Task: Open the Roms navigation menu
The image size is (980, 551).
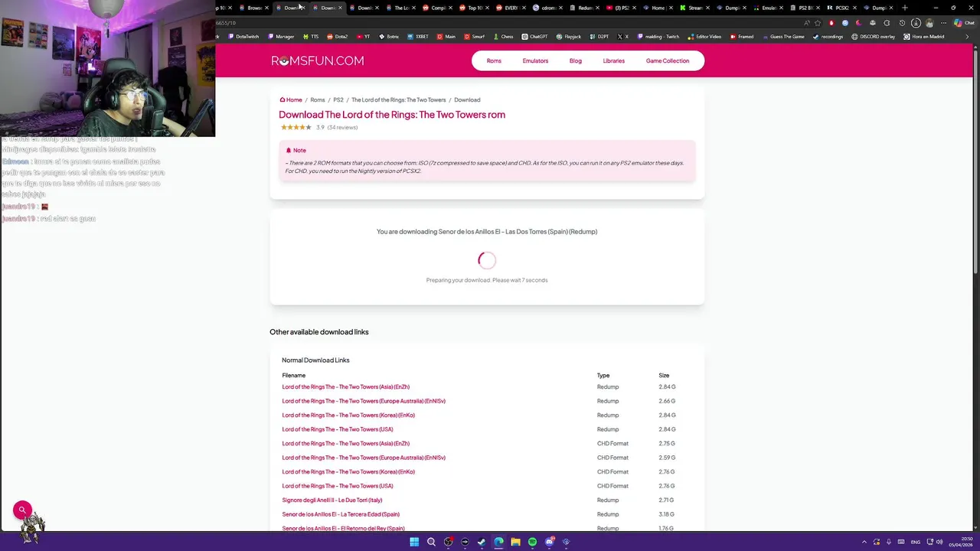Action: [x=494, y=60]
